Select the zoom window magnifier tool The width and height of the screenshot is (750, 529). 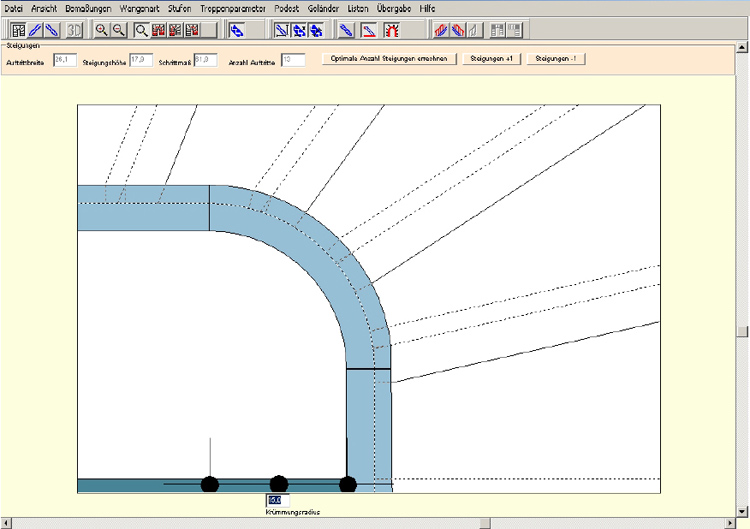click(141, 30)
